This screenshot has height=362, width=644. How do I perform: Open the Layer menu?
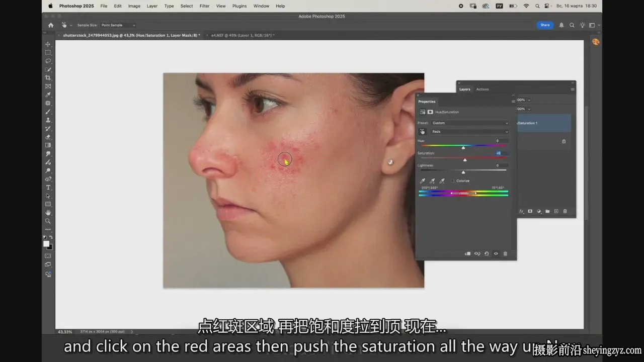tap(152, 6)
